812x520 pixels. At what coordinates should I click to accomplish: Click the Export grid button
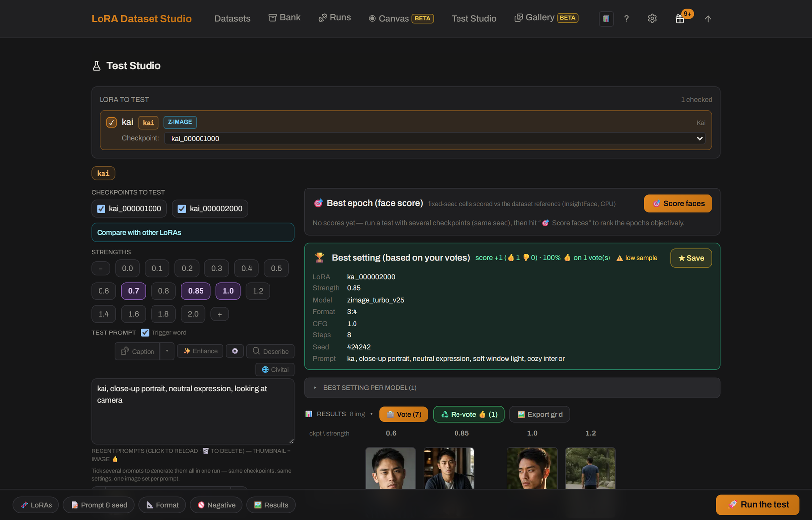(540, 414)
